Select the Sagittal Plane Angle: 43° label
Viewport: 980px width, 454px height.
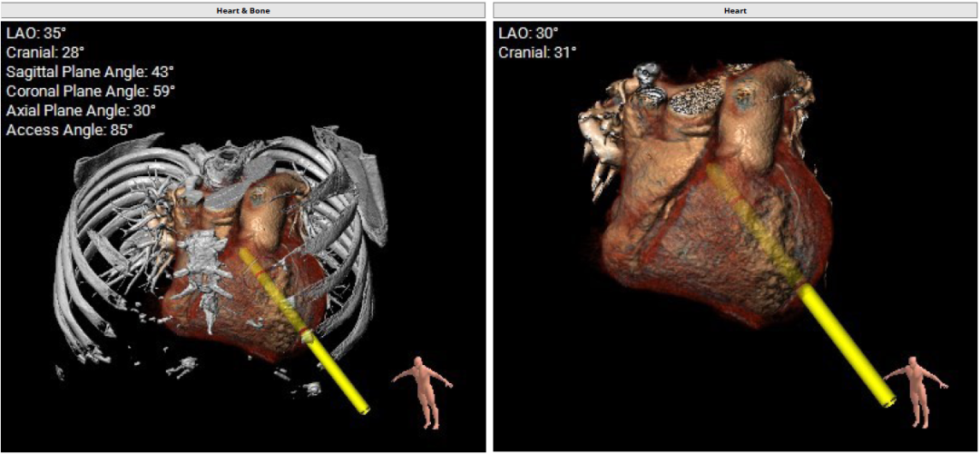[x=89, y=72]
